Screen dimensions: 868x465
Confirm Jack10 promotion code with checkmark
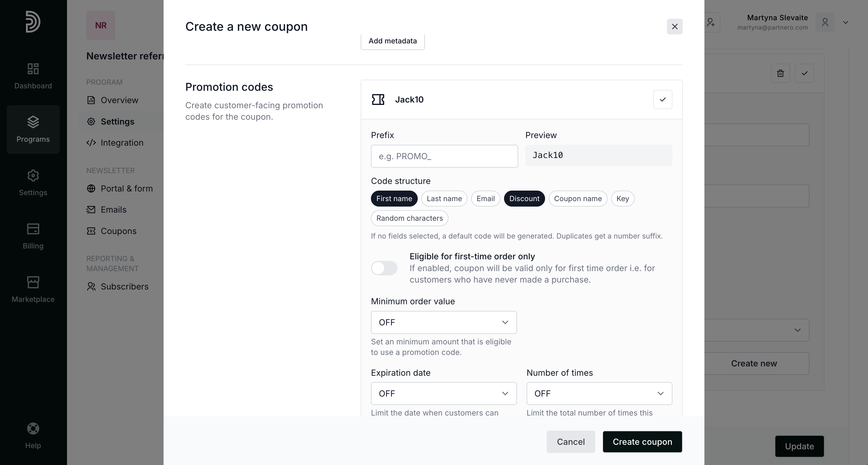tap(662, 100)
